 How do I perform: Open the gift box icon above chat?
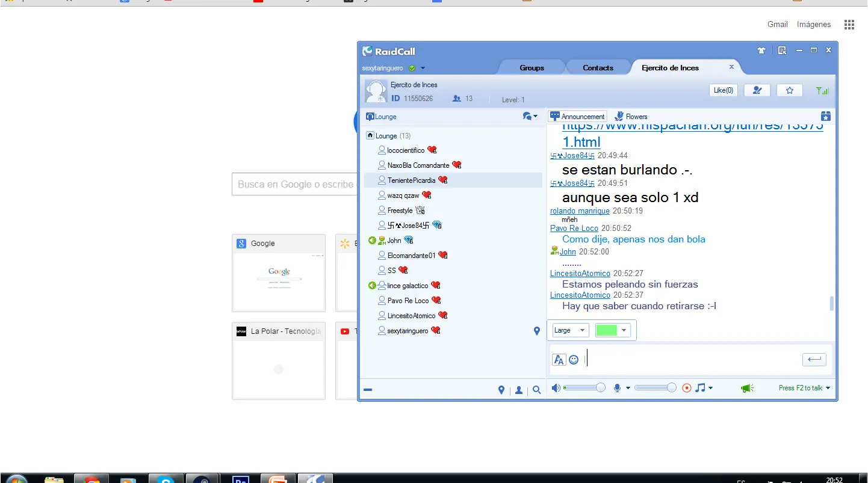[x=826, y=116]
